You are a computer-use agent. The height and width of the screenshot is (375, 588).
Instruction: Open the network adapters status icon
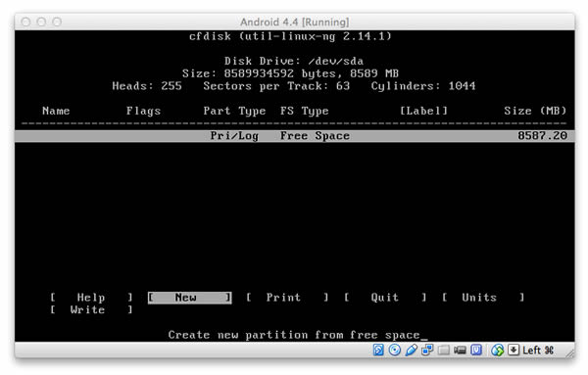[x=427, y=351]
